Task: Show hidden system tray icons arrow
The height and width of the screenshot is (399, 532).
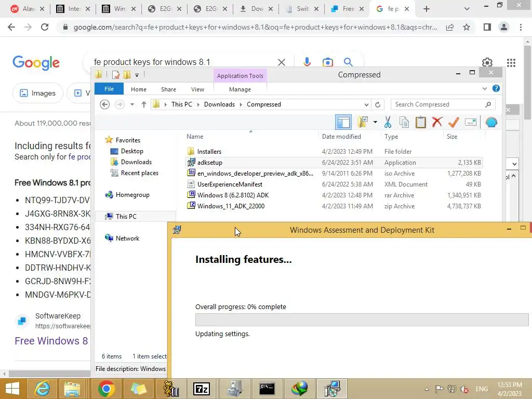Action: point(427,389)
